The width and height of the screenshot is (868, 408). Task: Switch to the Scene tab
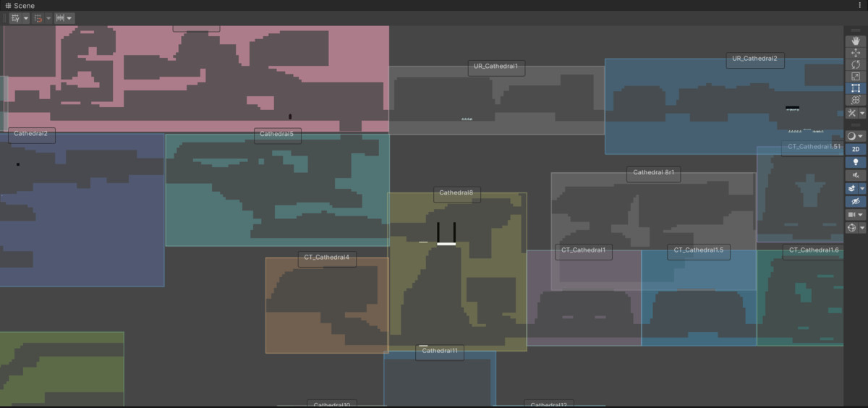pyautogui.click(x=20, y=5)
